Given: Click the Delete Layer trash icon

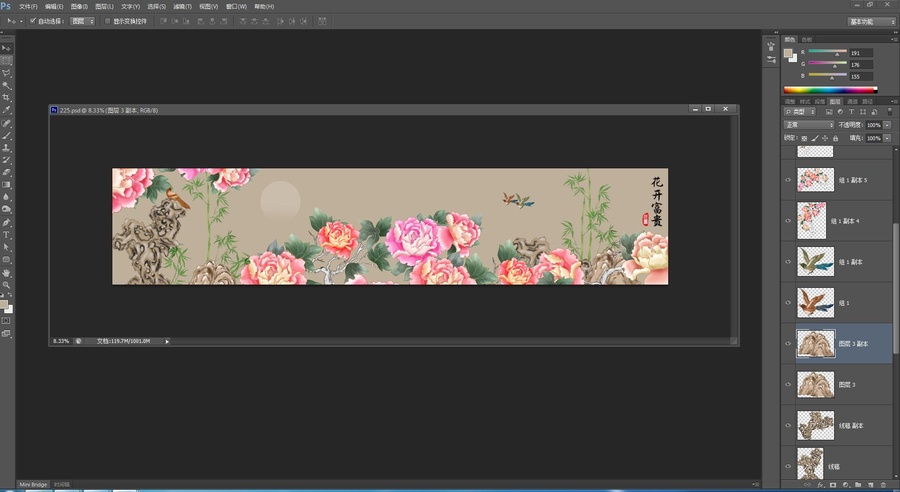Looking at the screenshot, I should [x=883, y=485].
